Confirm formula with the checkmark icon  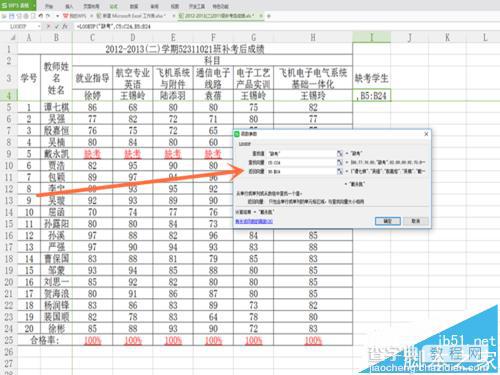pos(57,26)
